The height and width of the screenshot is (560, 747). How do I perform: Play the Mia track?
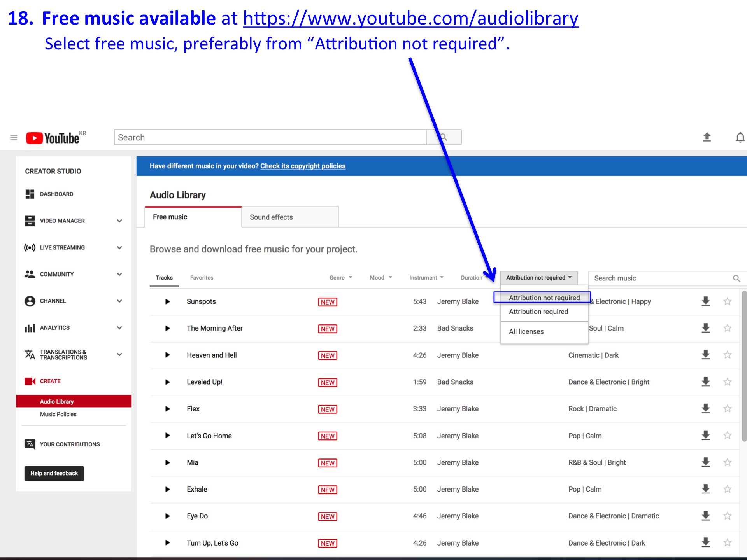coord(167,462)
